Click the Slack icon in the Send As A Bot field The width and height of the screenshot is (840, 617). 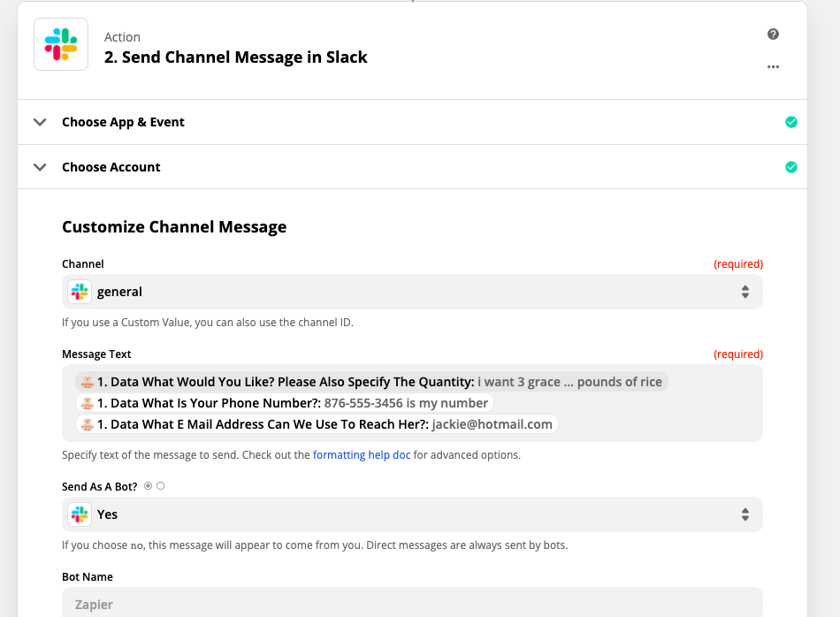[x=80, y=514]
